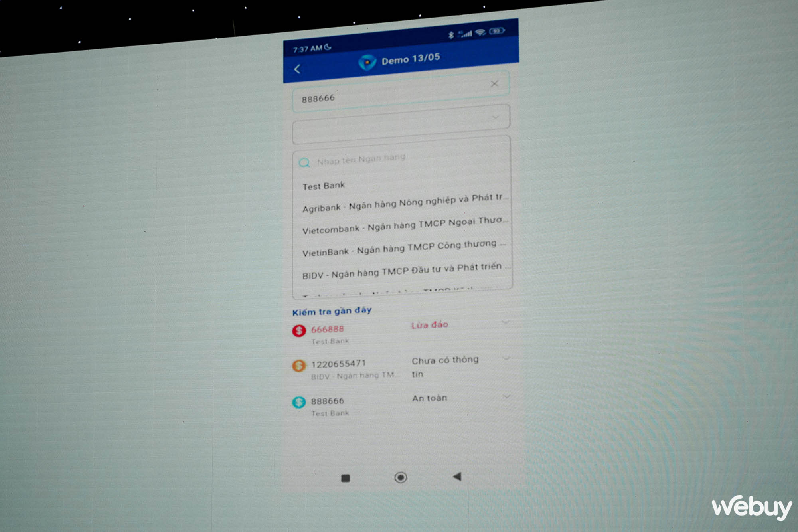Expand the 888666 recent check row
Viewport: 798px width, 532px height.
click(506, 396)
